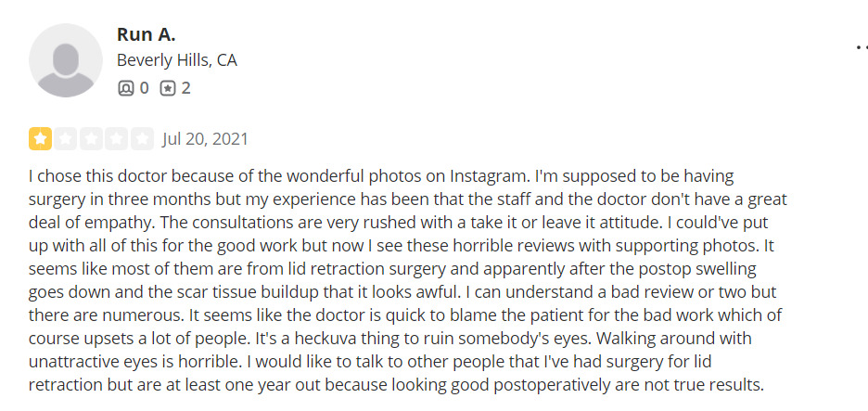Open reviewer's gray avatar profile picture
This screenshot has height=411, width=868.
pyautogui.click(x=65, y=60)
